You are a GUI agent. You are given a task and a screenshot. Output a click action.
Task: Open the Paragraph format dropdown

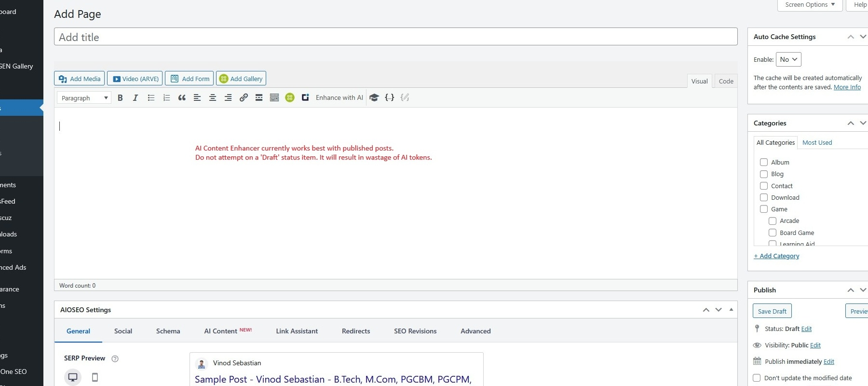pos(84,98)
